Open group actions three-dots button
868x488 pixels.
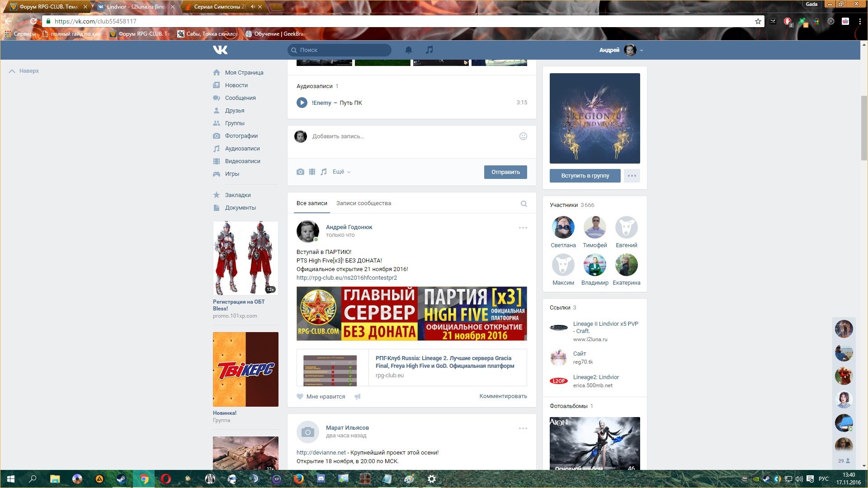(632, 176)
